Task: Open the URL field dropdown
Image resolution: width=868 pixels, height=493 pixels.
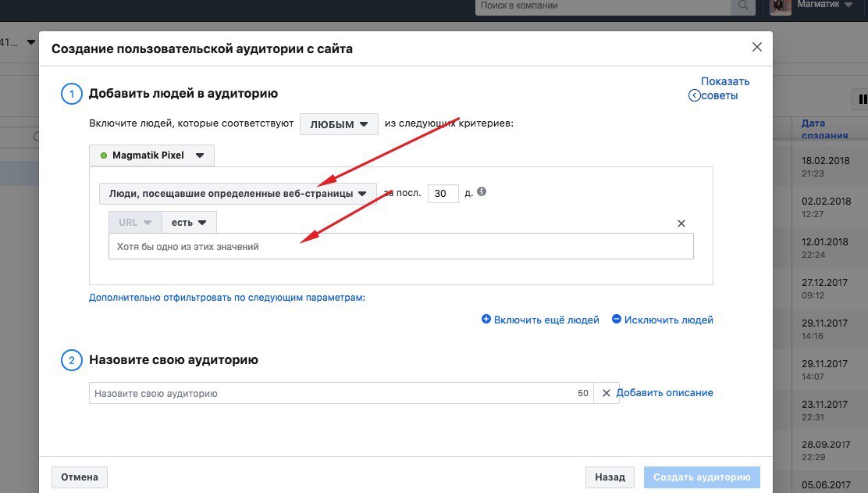Action: (x=135, y=222)
